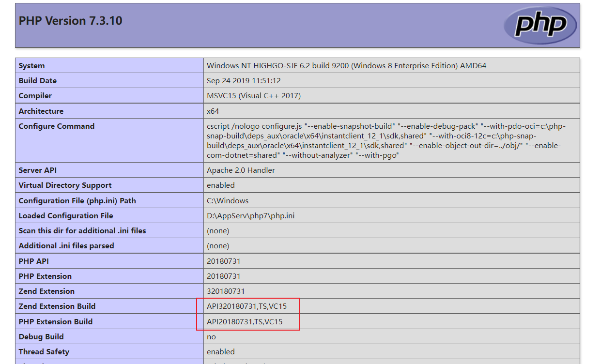Select 20180731 value in PHP API row
The width and height of the screenshot is (600, 364).
click(x=224, y=261)
